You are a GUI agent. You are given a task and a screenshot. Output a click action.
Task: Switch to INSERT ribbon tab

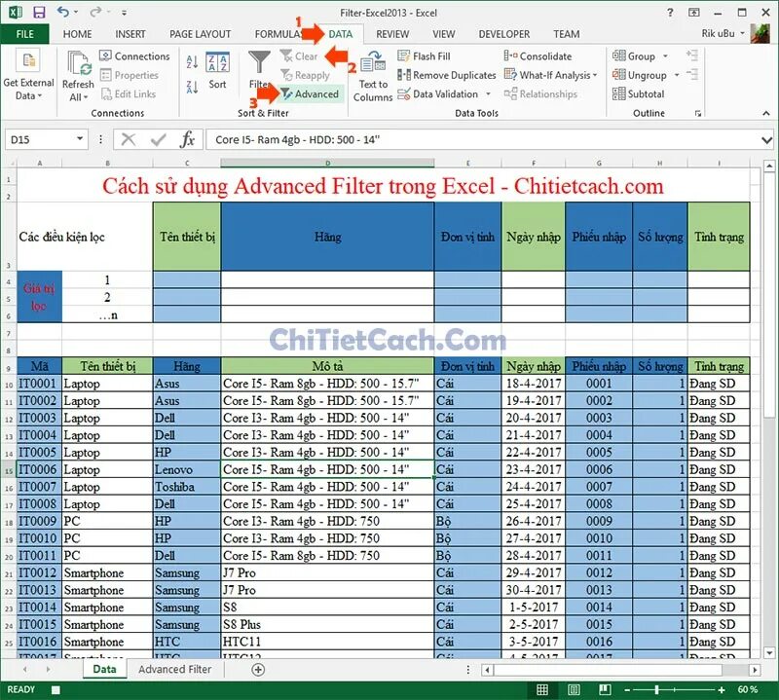(130, 34)
